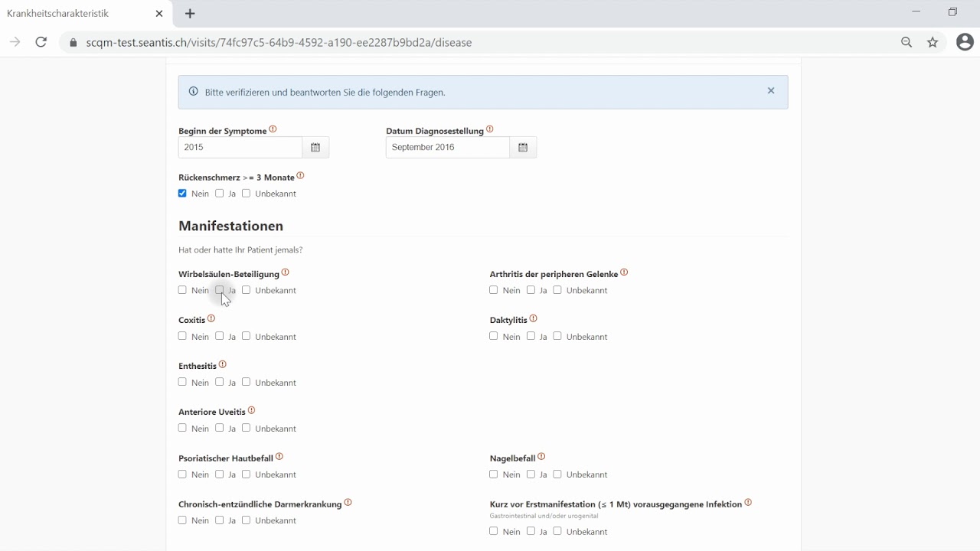Check Unbekannt for Anteriore Uveitis

click(x=247, y=427)
